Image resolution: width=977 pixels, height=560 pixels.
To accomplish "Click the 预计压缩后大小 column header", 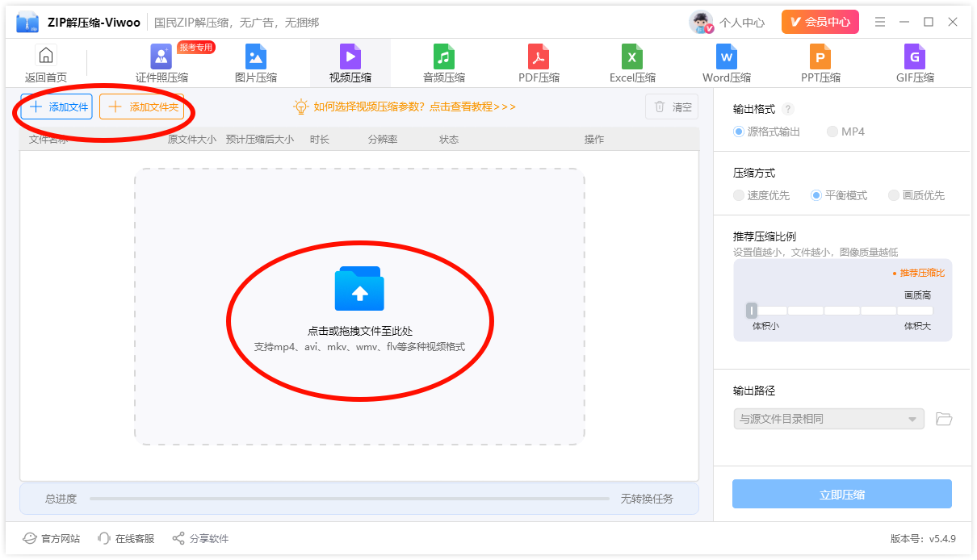I will point(260,140).
